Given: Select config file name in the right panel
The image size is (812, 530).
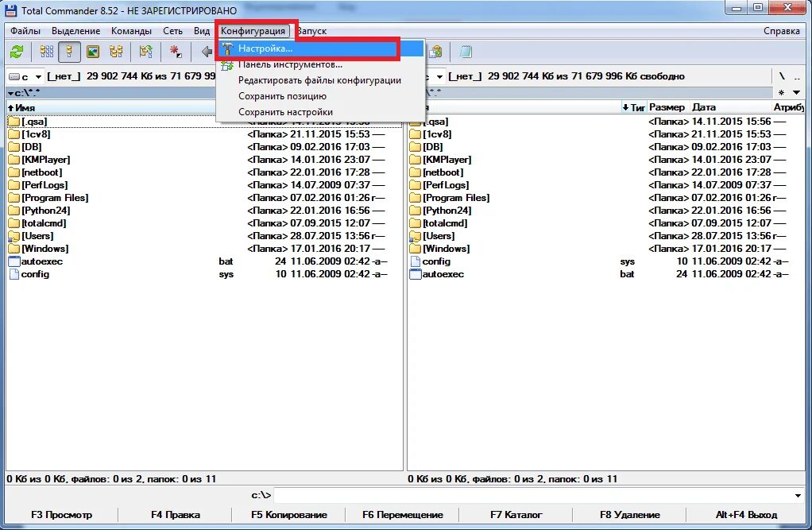Looking at the screenshot, I should [x=436, y=261].
